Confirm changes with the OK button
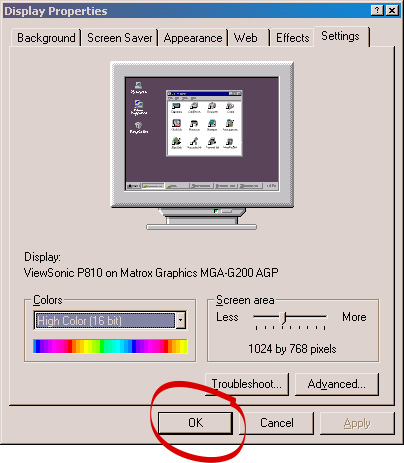 tap(195, 423)
